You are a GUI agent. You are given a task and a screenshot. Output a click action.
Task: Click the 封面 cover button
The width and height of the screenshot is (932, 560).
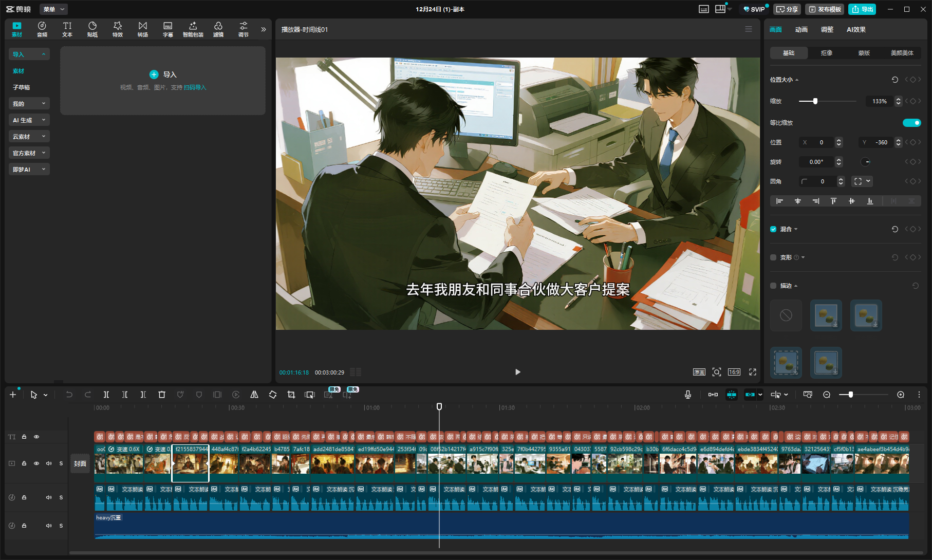[x=80, y=463]
